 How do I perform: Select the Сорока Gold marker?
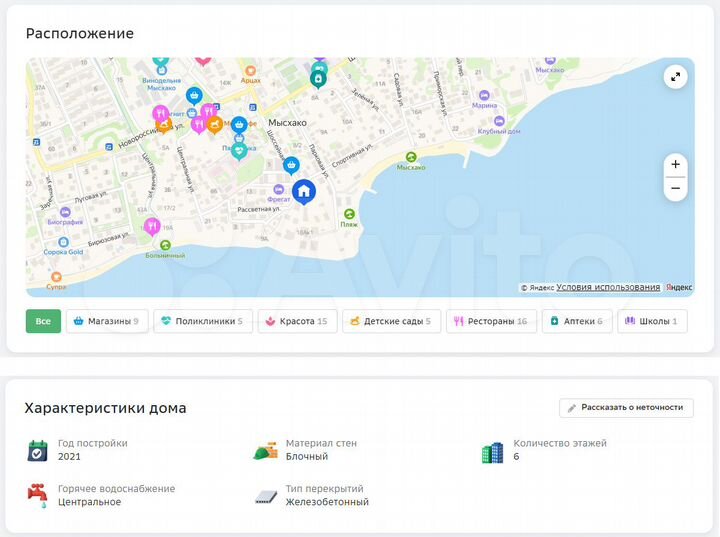point(63,242)
